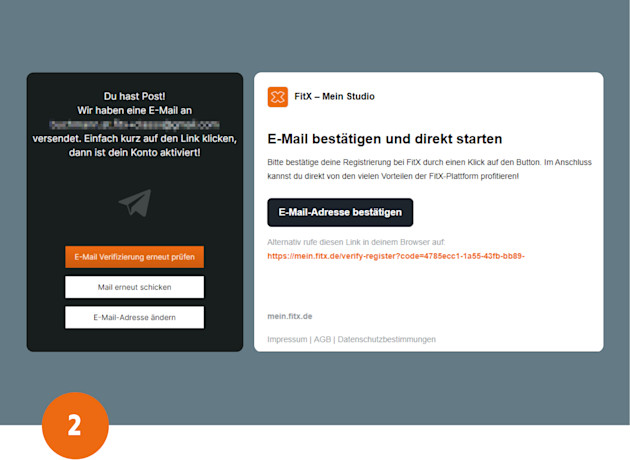Open the Datenschutzbestimmungen footer link
Image resolution: width=630 pixels, height=460 pixels.
click(387, 339)
